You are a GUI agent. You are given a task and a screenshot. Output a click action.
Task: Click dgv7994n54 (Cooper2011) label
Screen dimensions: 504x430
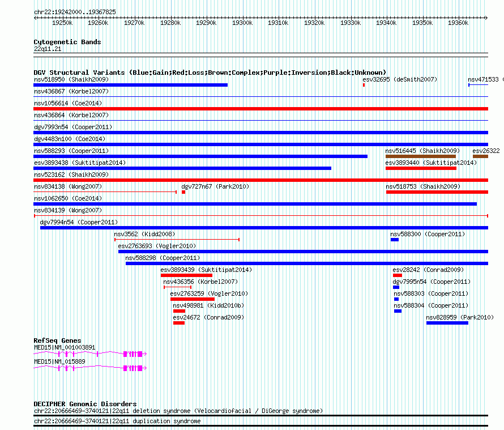(79, 222)
